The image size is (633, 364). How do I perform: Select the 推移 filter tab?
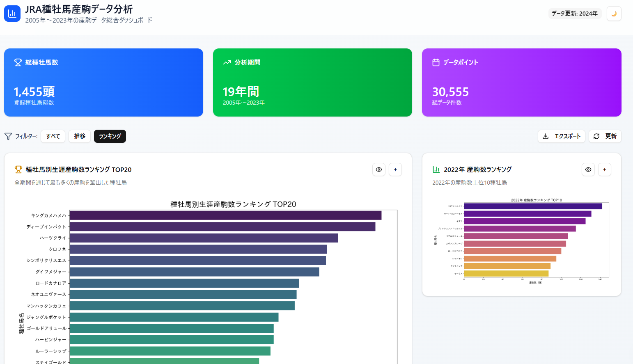(80, 136)
